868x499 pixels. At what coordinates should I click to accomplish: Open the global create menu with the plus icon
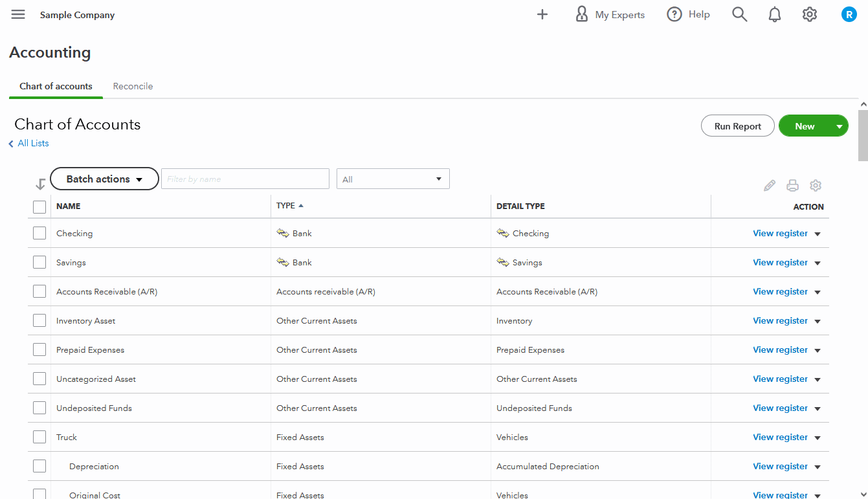(x=542, y=14)
